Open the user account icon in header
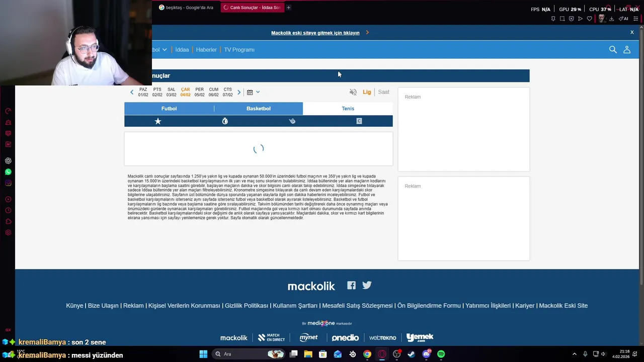The height and width of the screenshot is (362, 644). point(627,49)
